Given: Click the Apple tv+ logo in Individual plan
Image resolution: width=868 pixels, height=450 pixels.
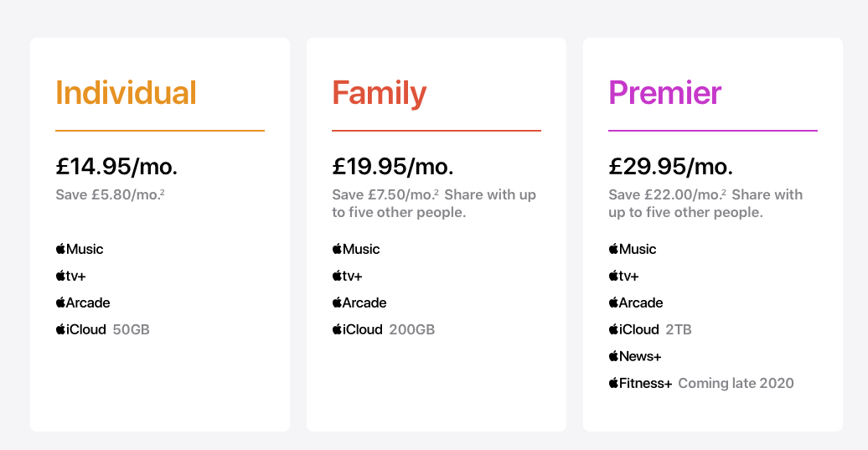Looking at the screenshot, I should point(71,276).
